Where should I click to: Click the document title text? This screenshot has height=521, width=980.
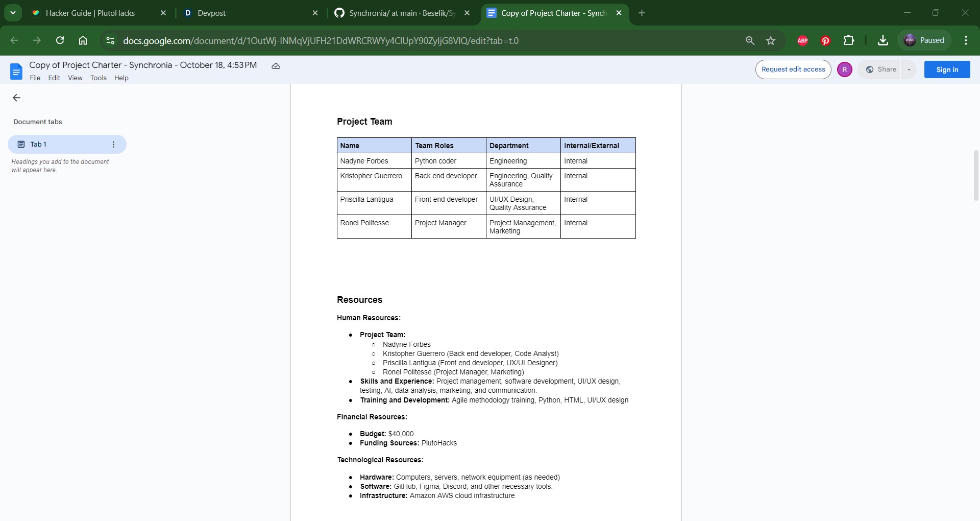tap(143, 65)
